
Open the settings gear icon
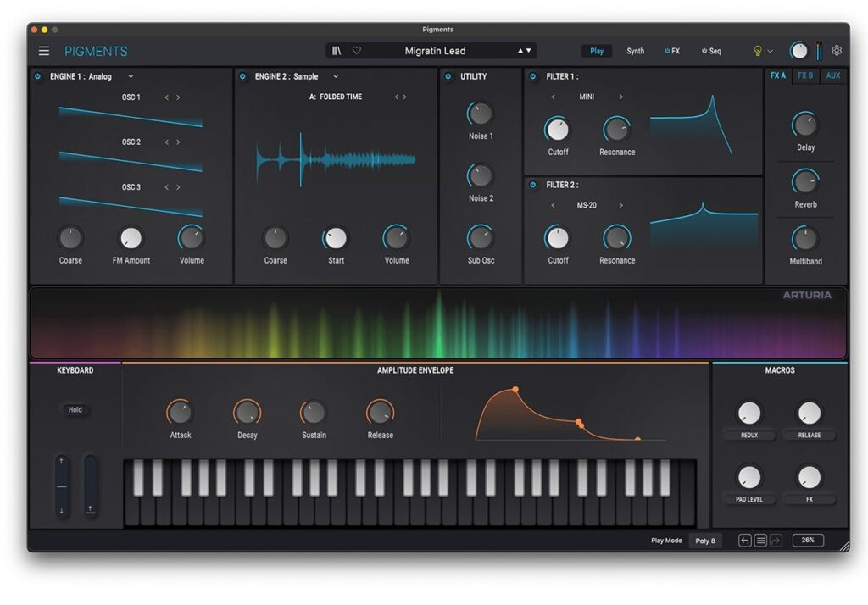tap(837, 50)
